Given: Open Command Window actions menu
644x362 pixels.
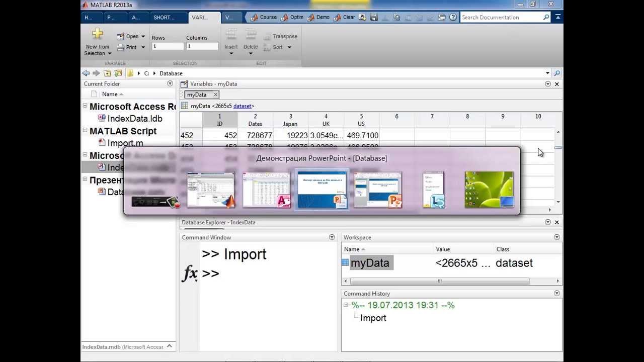Looking at the screenshot, I should click(332, 237).
